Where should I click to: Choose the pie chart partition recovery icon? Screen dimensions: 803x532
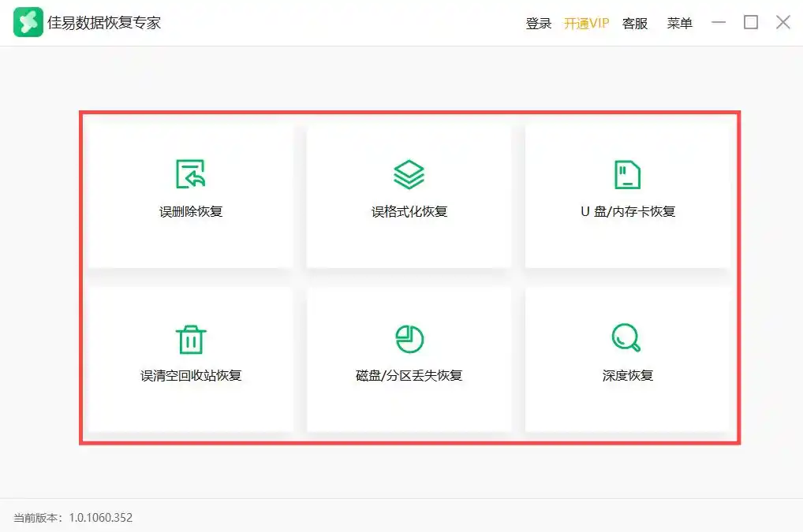(409, 339)
